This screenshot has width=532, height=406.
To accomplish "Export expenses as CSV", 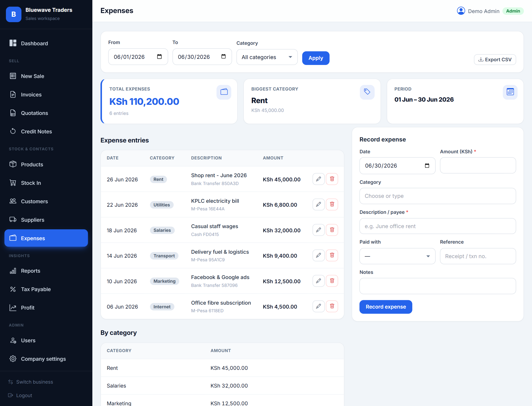I will [x=495, y=60].
